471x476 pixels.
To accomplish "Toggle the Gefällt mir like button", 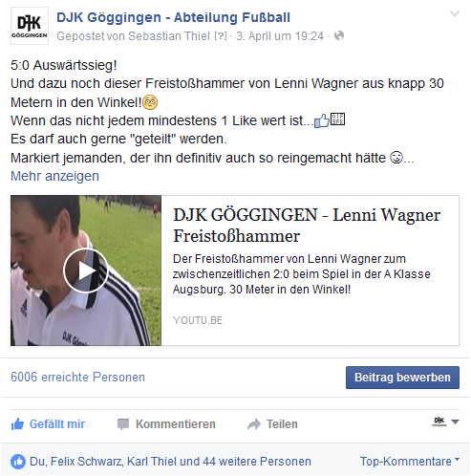I will 48,424.
